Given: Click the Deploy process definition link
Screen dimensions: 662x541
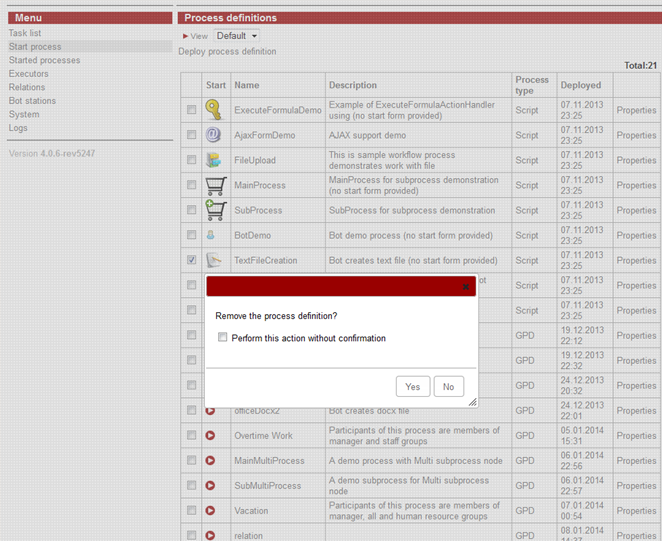Looking at the screenshot, I should coord(227,52).
